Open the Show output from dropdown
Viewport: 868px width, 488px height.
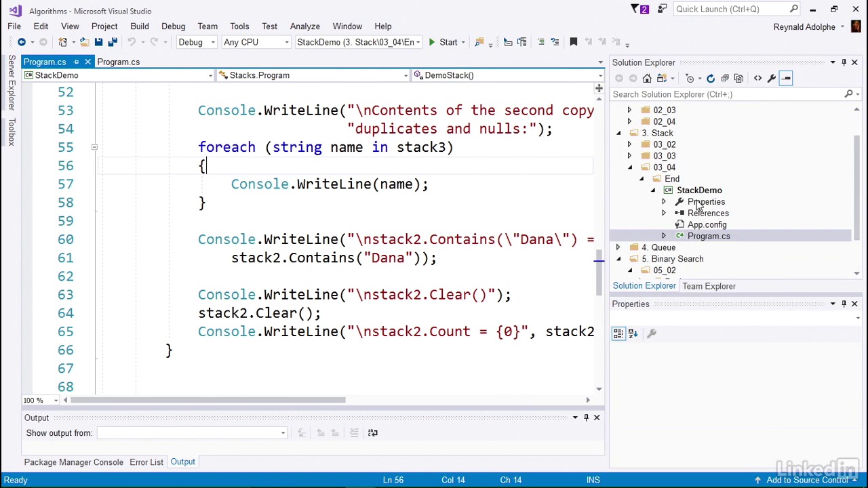[x=193, y=432]
